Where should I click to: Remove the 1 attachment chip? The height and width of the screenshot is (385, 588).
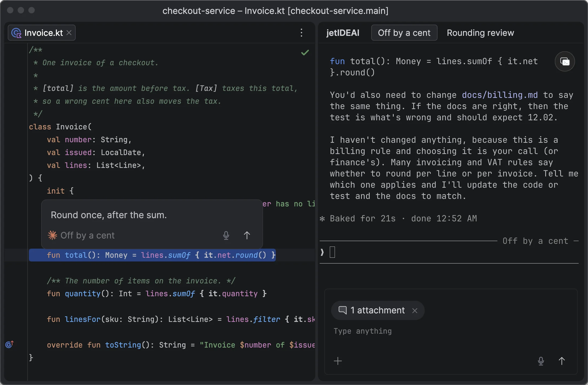coord(415,310)
